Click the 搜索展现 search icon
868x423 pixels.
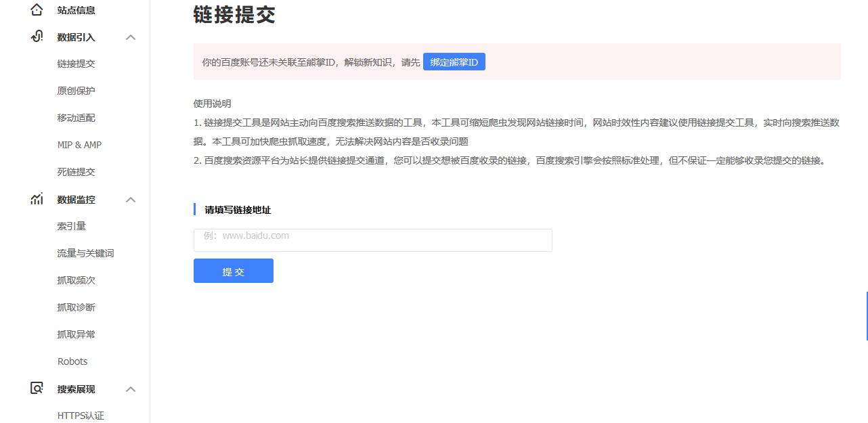coord(37,388)
